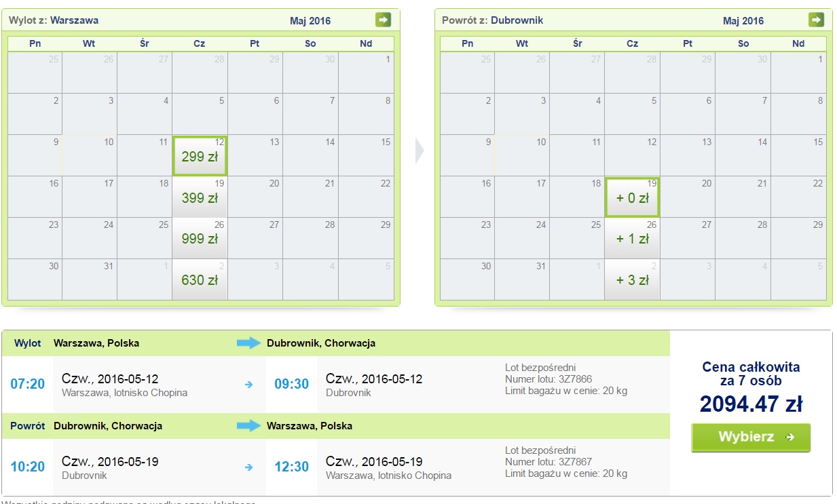The image size is (837, 504).
Task: Choose the 399 zł departure on May 19
Action: 200,197
